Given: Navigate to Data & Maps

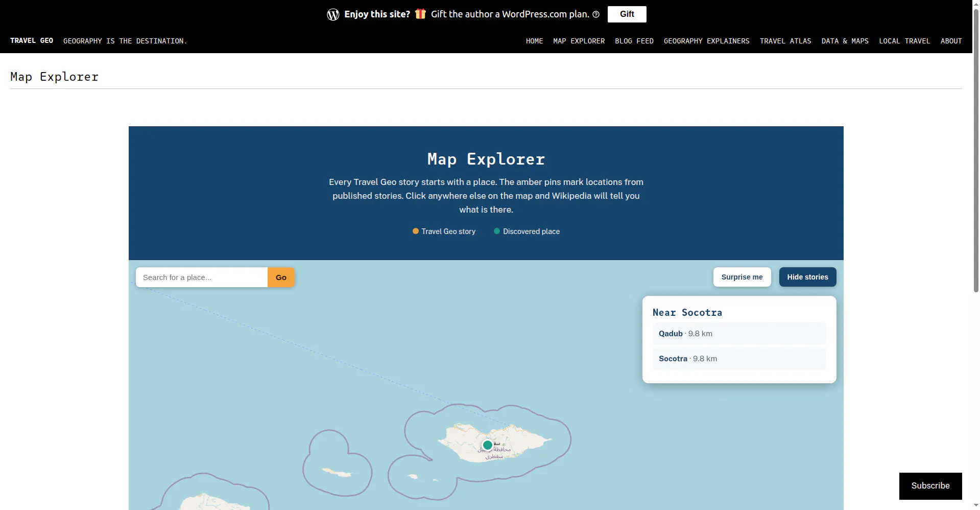Looking at the screenshot, I should [845, 41].
